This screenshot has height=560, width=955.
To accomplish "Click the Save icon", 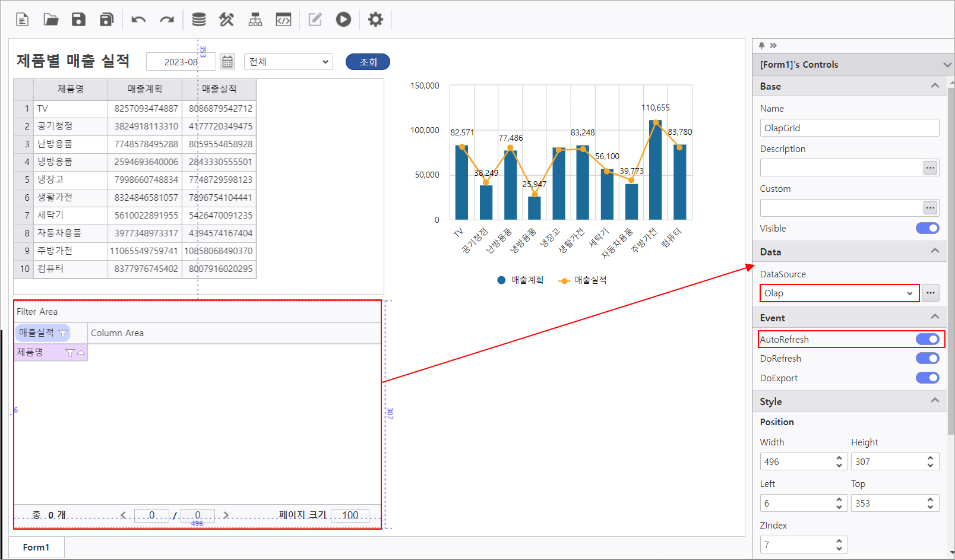I will pyautogui.click(x=78, y=20).
